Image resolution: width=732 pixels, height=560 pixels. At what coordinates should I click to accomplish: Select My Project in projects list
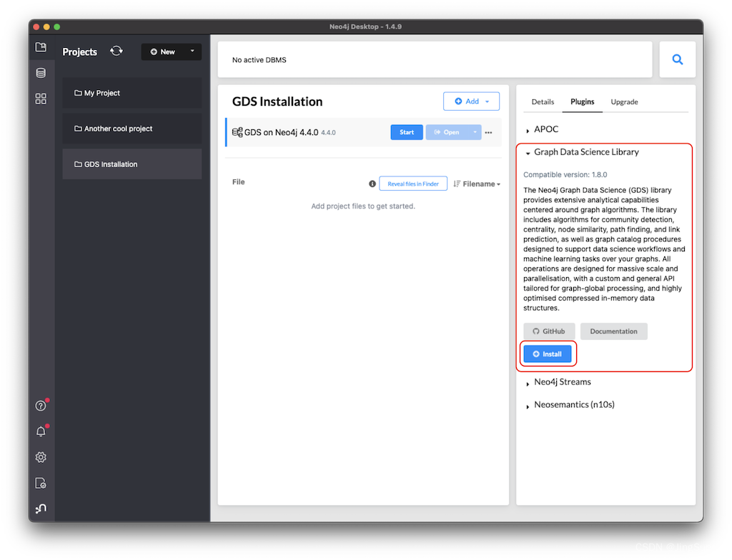click(x=132, y=93)
